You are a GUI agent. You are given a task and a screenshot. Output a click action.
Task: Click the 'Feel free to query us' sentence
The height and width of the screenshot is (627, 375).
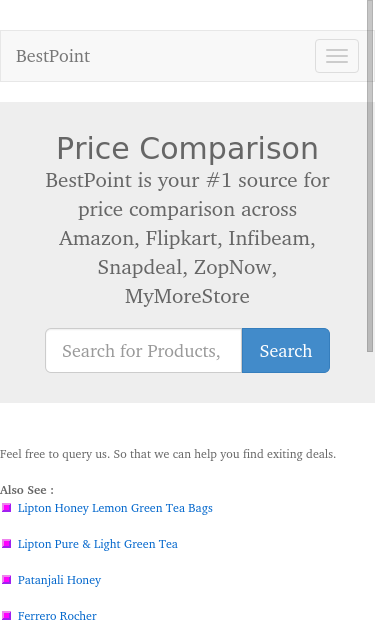168,454
